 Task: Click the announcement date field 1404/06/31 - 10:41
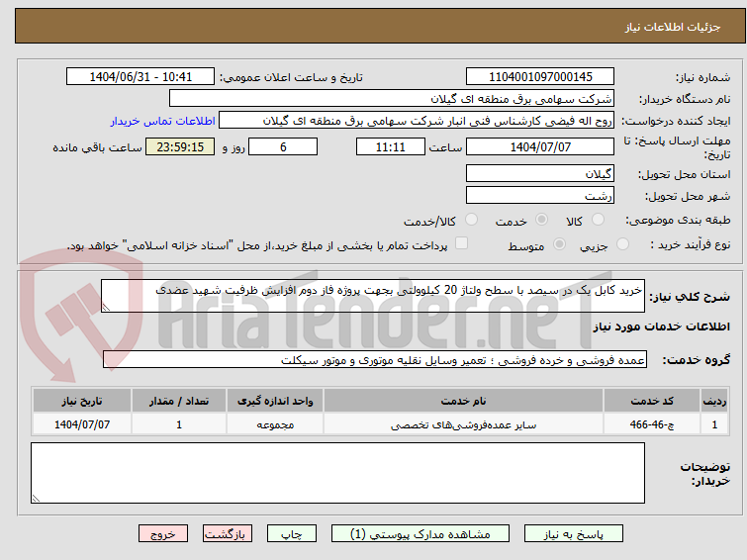[x=140, y=77]
